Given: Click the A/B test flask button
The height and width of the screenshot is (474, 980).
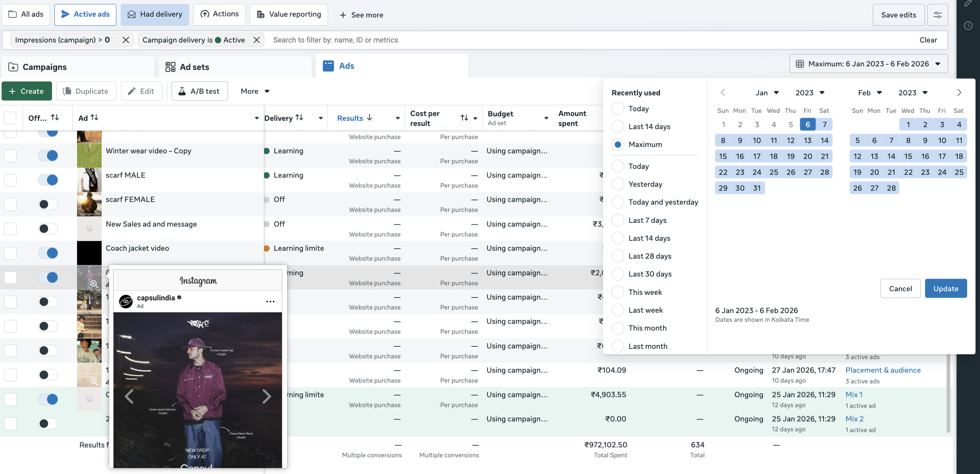Looking at the screenshot, I should coord(199,91).
